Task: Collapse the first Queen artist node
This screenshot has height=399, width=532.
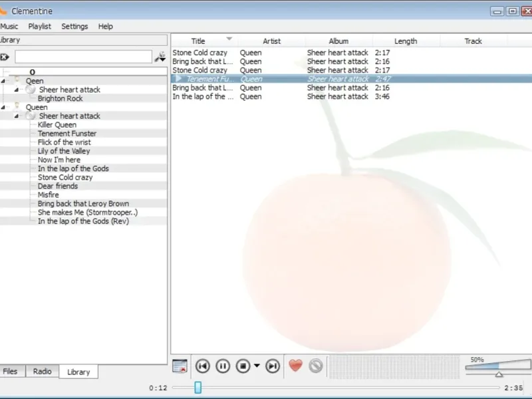Action: pyautogui.click(x=3, y=80)
